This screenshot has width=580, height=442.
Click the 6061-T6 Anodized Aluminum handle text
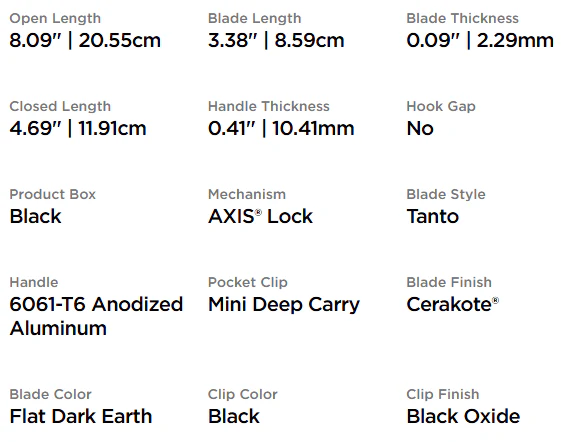[x=96, y=316]
